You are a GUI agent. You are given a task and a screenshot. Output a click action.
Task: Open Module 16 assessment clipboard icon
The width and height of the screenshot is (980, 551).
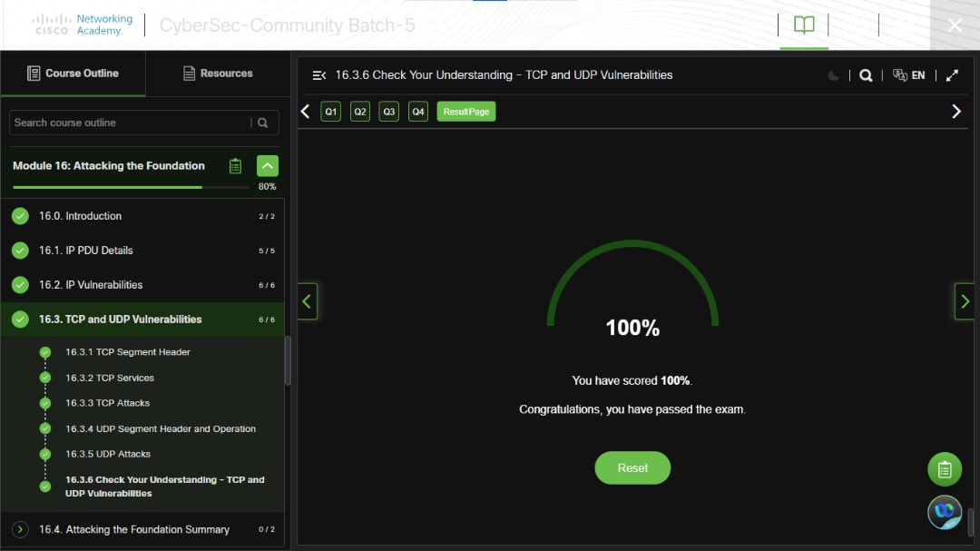pos(235,165)
